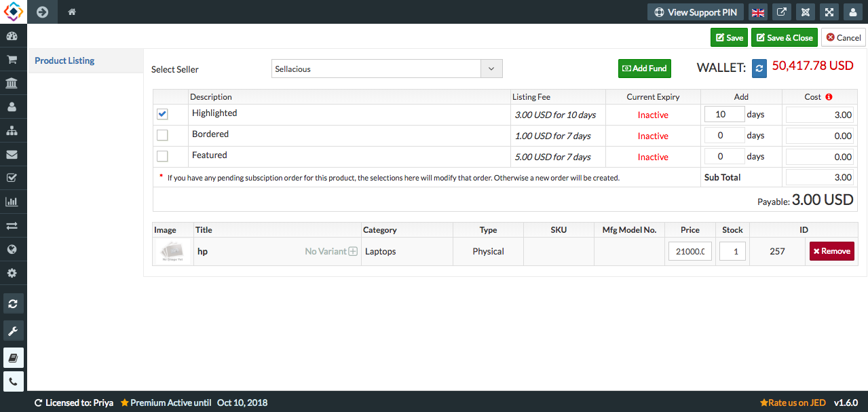The image size is (868, 412).
Task: Click the Highlighted cost field showing 3.00
Action: click(820, 115)
